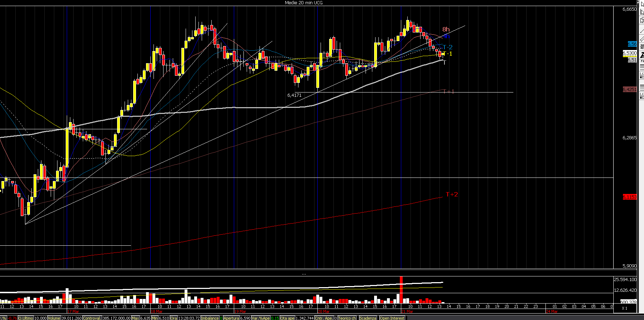Click the 12.626.420 volume scale value
644x320 pixels.
625,290
